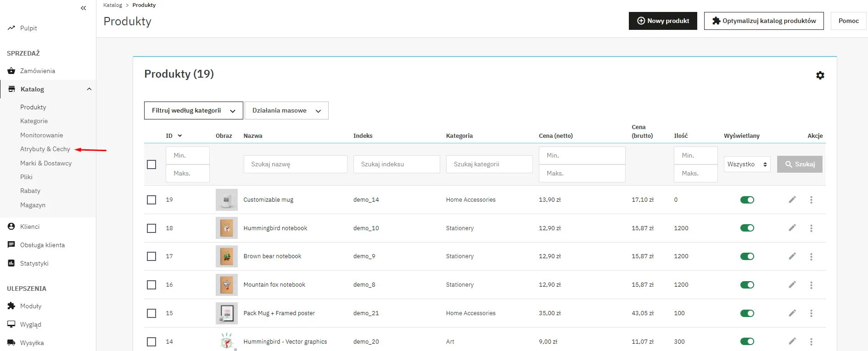Viewport: 868px width, 351px height.
Task: Focus the Szukaj nazwę search field
Action: (x=295, y=164)
